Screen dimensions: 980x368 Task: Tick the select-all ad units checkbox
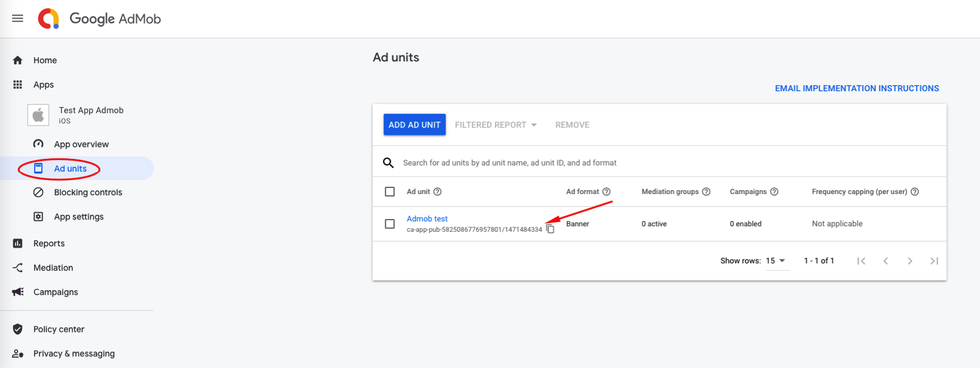pyautogui.click(x=390, y=192)
